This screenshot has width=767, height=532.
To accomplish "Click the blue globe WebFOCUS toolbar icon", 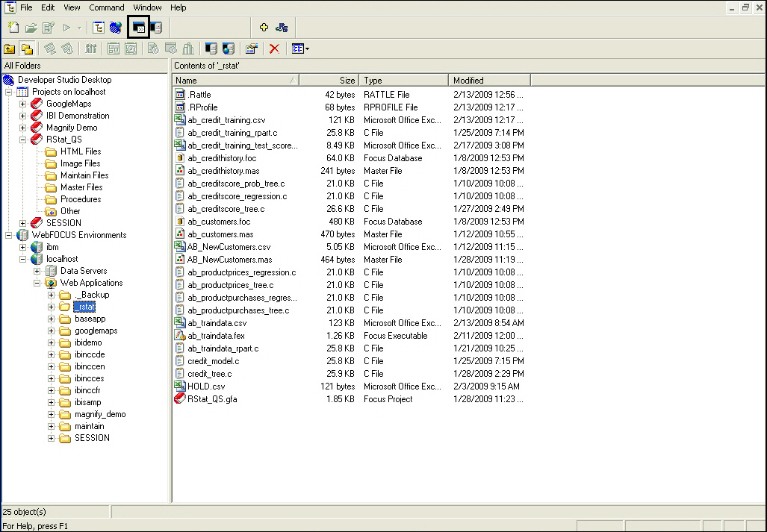I will click(116, 28).
